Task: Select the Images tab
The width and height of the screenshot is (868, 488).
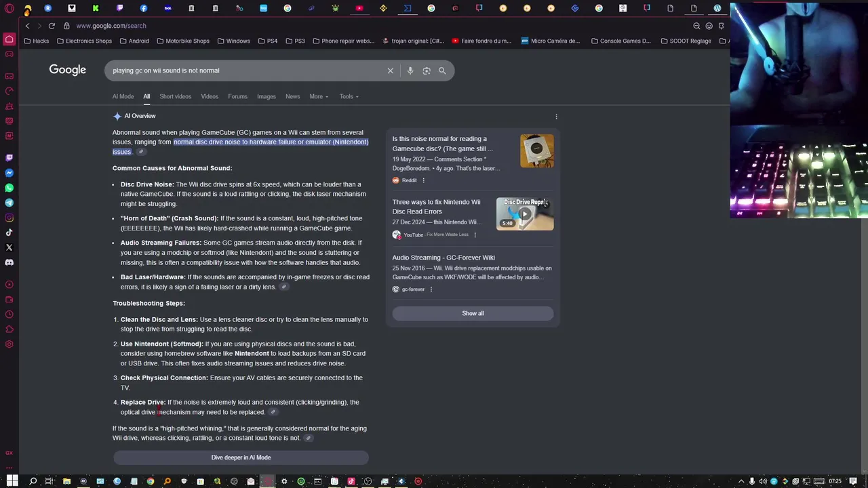Action: click(267, 96)
